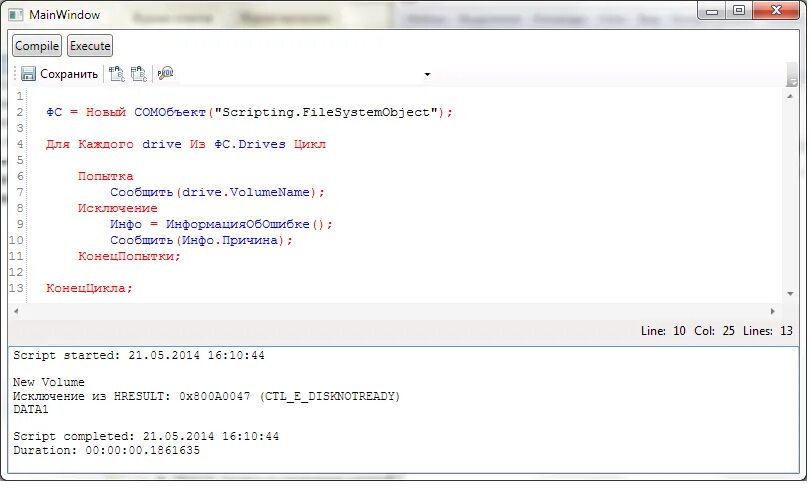
Task: Click ИнформацияОбОшибке in line 9
Action: [x=237, y=225]
